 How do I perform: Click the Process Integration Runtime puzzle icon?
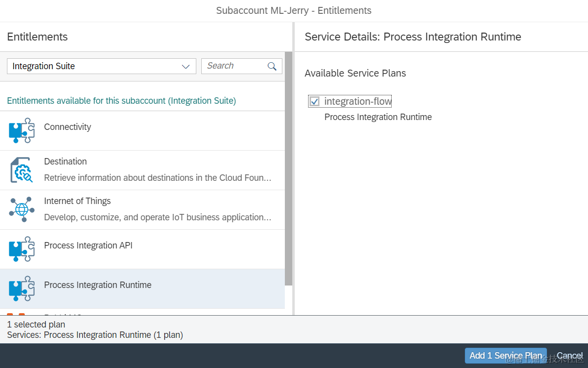coord(22,288)
